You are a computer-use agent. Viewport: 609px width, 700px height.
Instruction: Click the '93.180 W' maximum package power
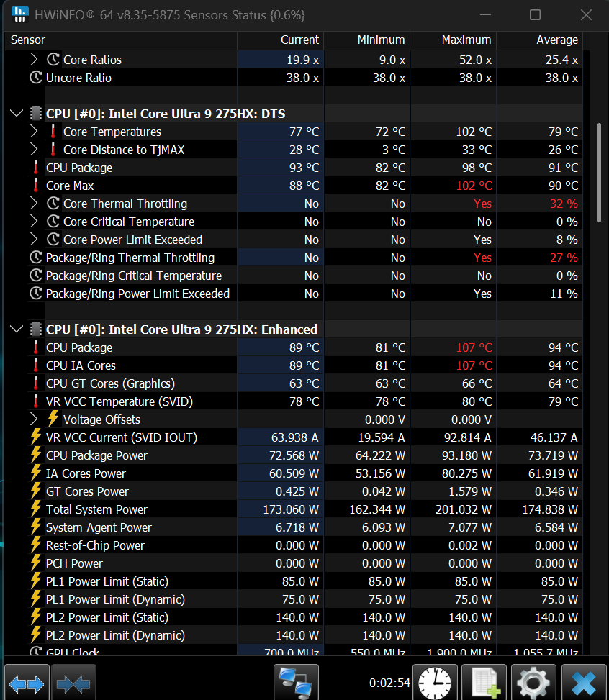tap(466, 455)
